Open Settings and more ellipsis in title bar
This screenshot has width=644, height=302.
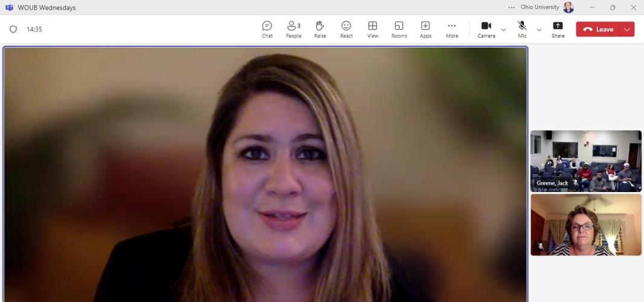point(512,7)
